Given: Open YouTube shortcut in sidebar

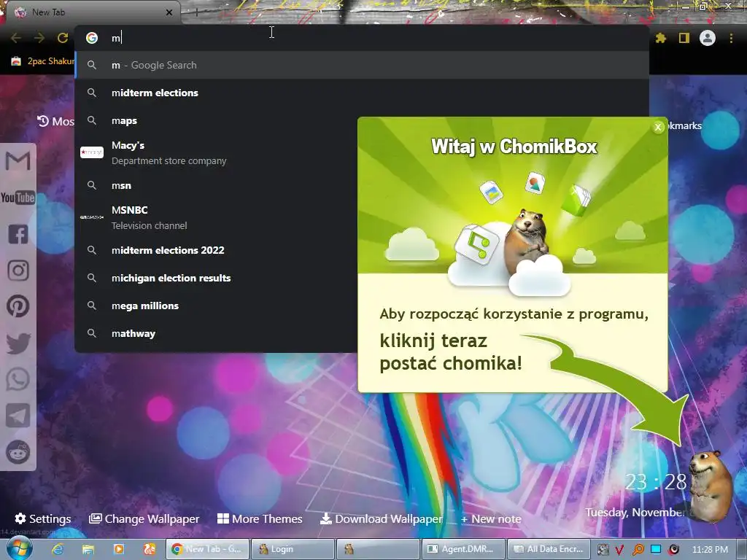Looking at the screenshot, I should pos(18,197).
